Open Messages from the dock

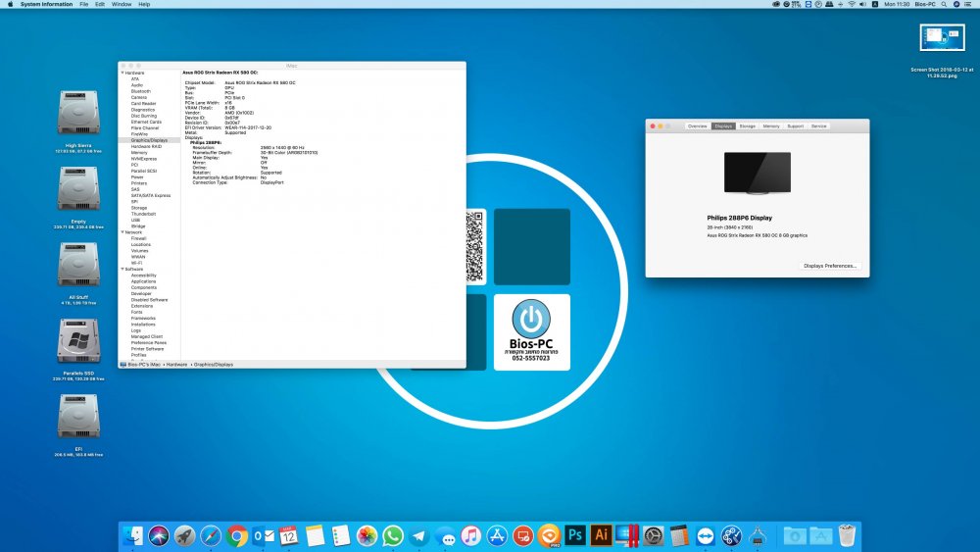(x=445, y=535)
